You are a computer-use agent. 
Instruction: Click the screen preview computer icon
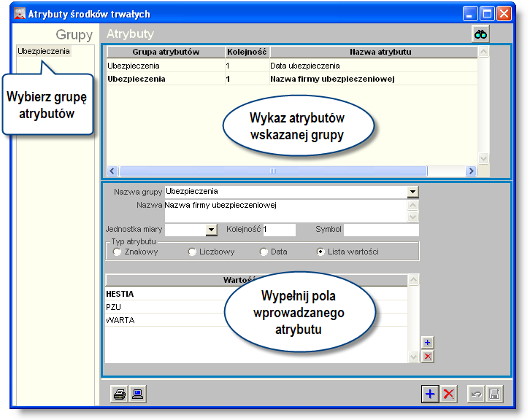[x=137, y=394]
